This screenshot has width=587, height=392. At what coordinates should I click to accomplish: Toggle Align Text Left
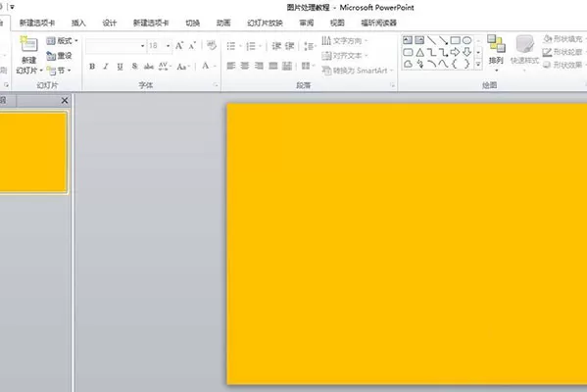tap(231, 67)
